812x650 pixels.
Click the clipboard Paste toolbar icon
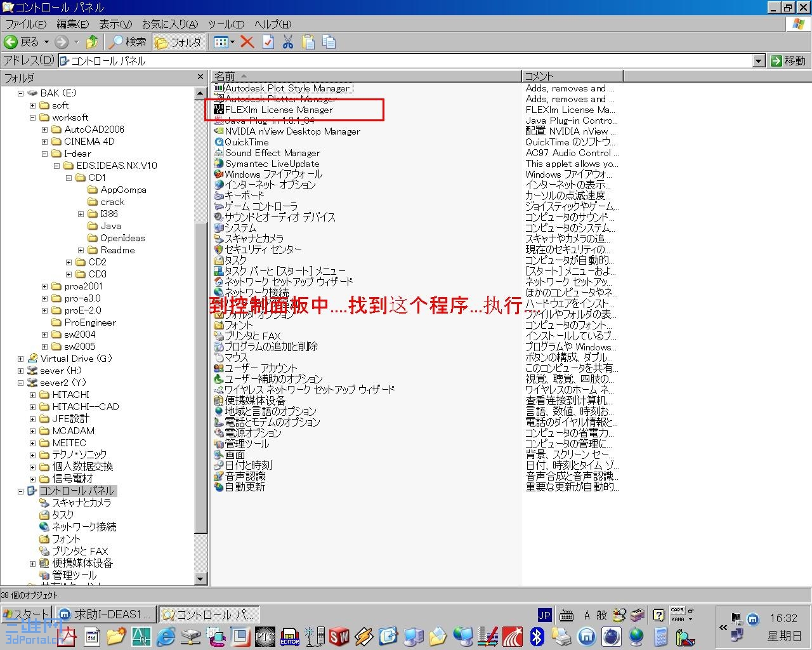coord(308,42)
